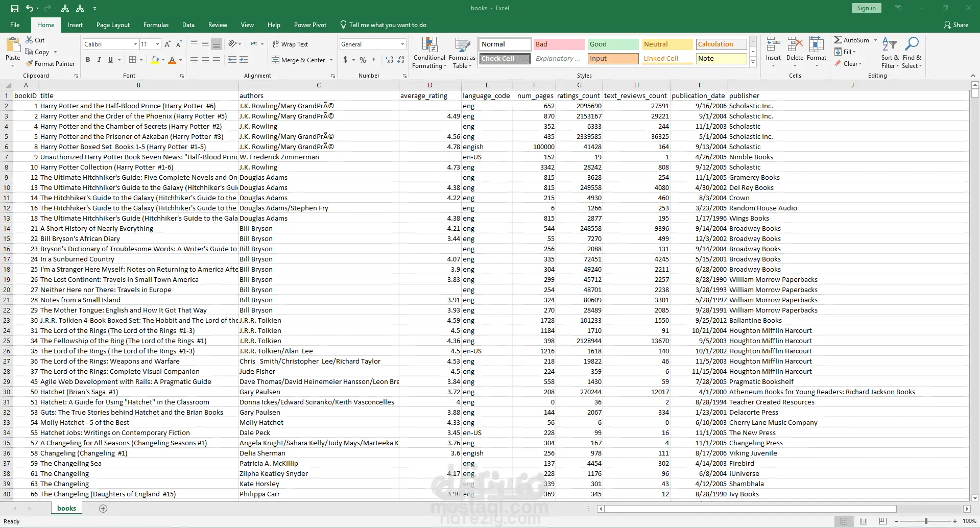The image size is (980, 528).
Task: Expand the Merge & Center dropdown arrow
Action: click(x=331, y=60)
